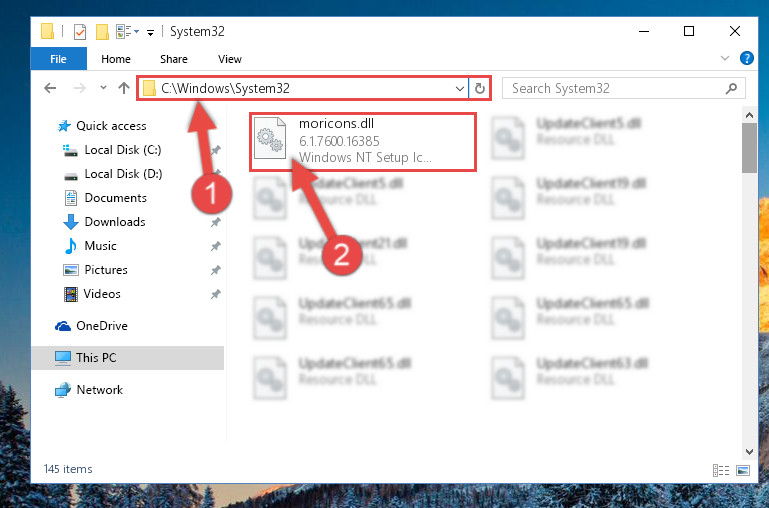Open the File ribbon tab
Screen dimensions: 769x508
58,59
